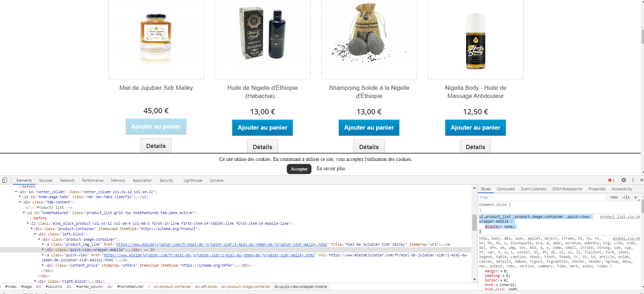Open the DevTools three-dot customize menu
The height and width of the screenshot is (294, 644).
tap(633, 180)
